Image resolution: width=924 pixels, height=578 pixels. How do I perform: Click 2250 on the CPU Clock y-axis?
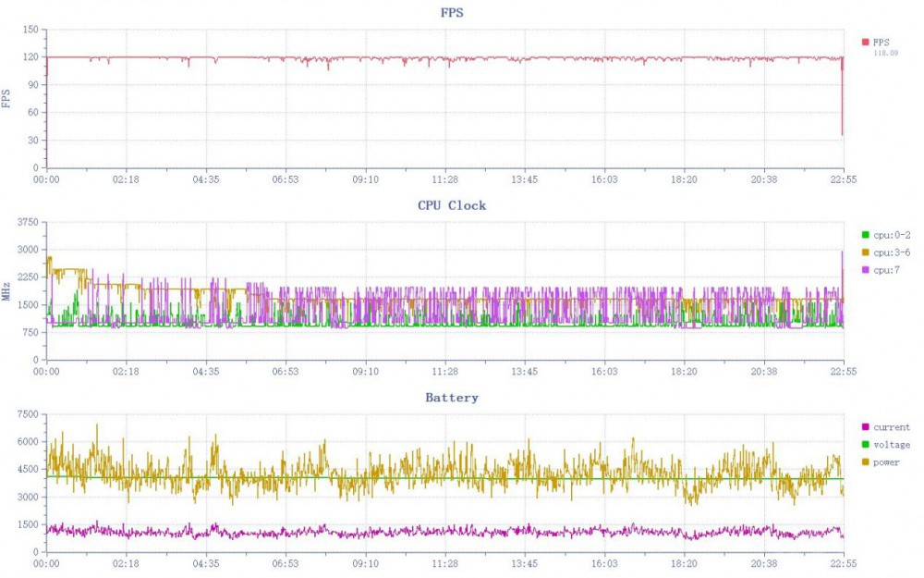(x=29, y=277)
